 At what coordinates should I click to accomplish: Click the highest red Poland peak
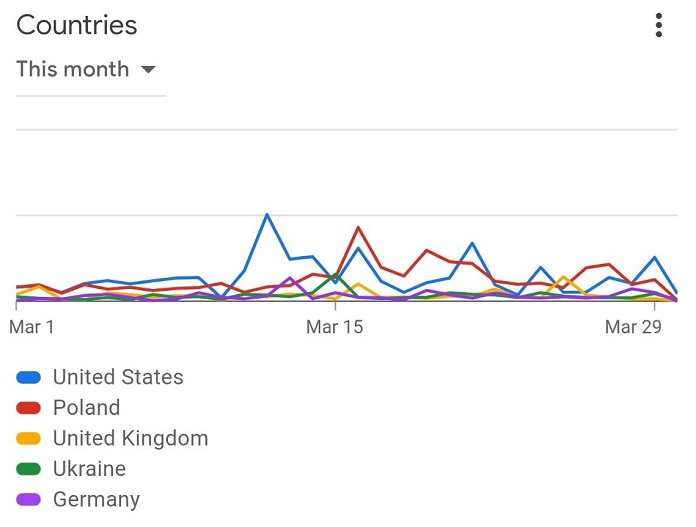(358, 228)
